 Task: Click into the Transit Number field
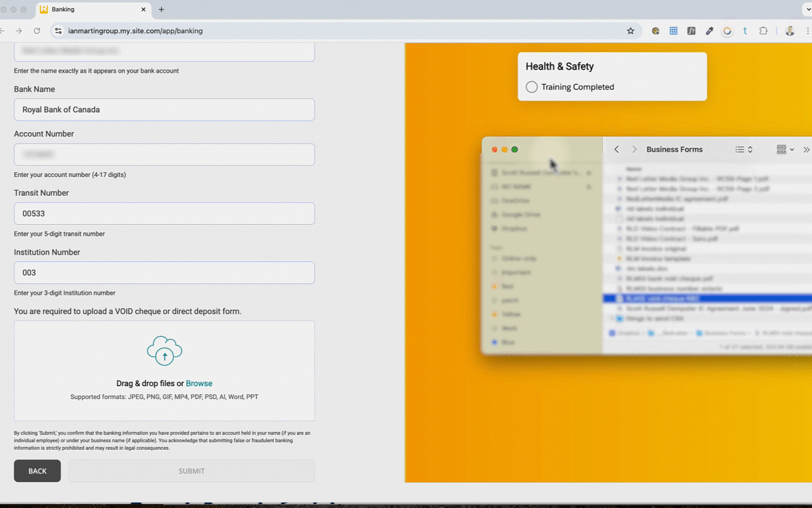(164, 213)
